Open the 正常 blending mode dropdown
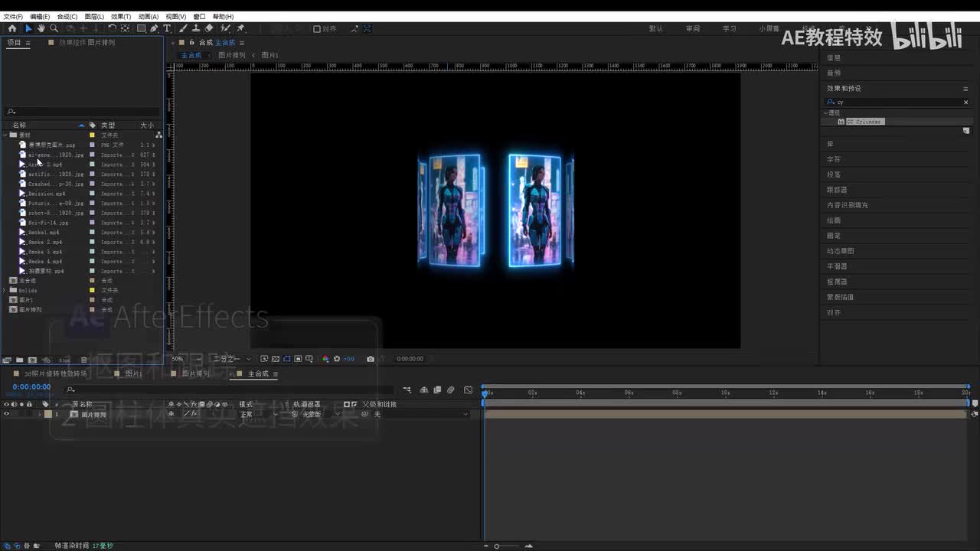The width and height of the screenshot is (980, 551). [x=259, y=414]
